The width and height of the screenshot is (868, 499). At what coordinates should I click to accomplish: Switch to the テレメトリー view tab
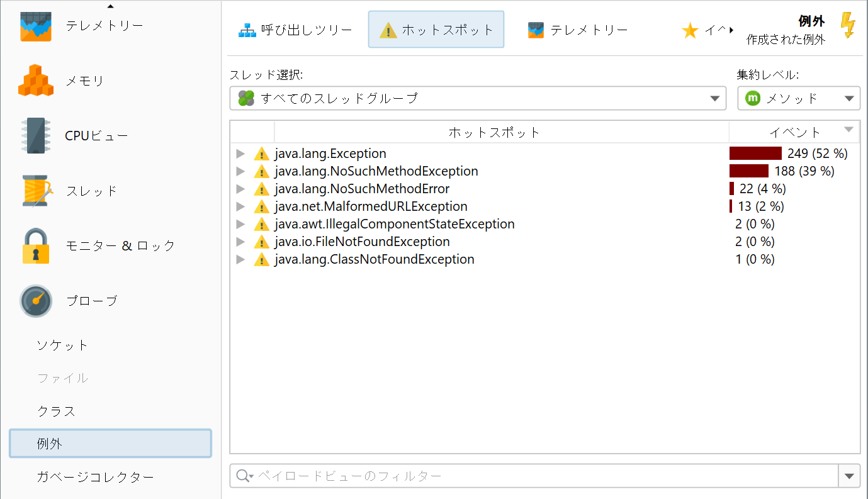[578, 30]
